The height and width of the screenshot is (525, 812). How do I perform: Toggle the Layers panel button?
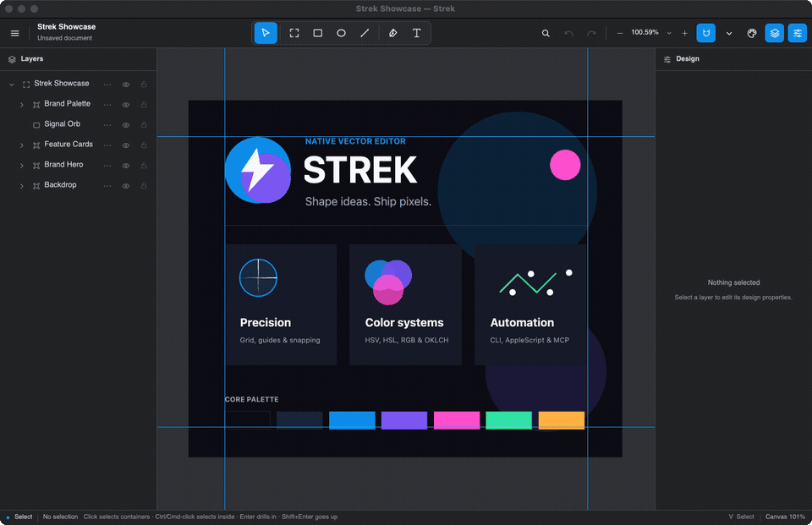point(775,33)
